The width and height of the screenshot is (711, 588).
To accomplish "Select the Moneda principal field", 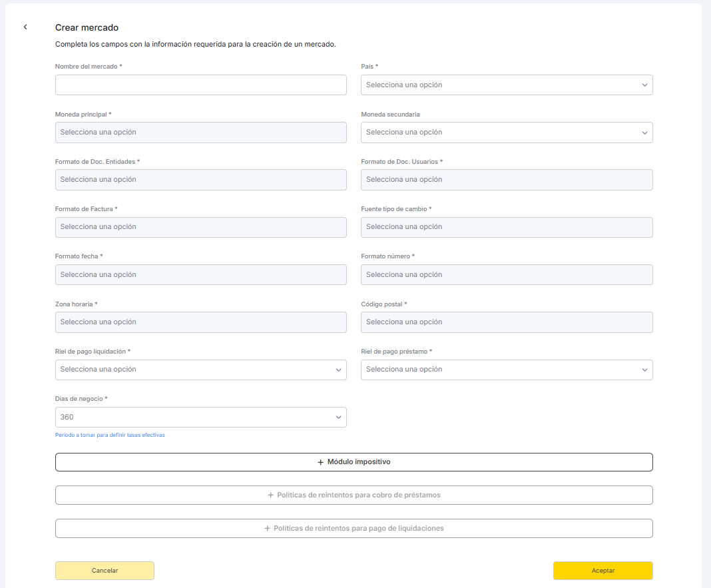I will (200, 133).
